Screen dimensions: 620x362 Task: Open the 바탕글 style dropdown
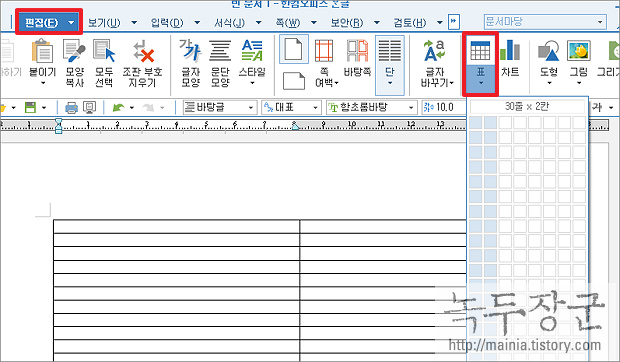coord(219,107)
